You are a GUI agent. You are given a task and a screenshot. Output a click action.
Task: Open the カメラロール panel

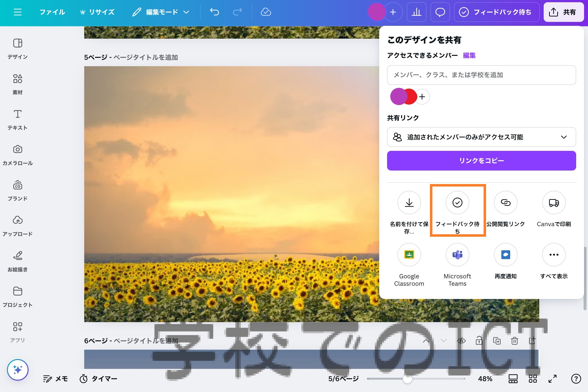[17, 155]
